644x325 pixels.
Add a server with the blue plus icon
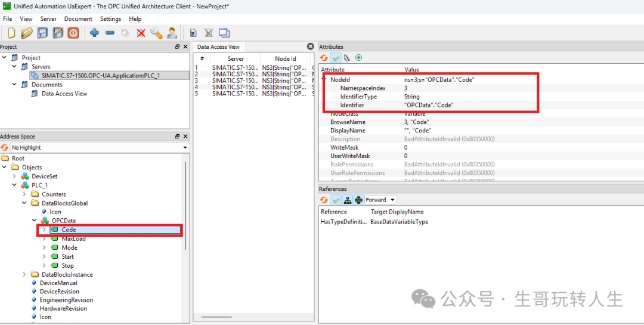click(x=94, y=32)
